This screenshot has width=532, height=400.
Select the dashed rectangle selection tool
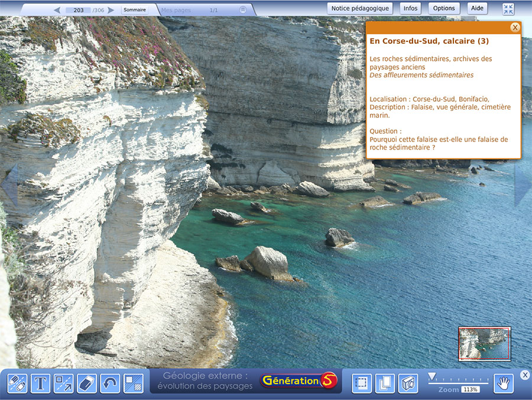pyautogui.click(x=362, y=383)
